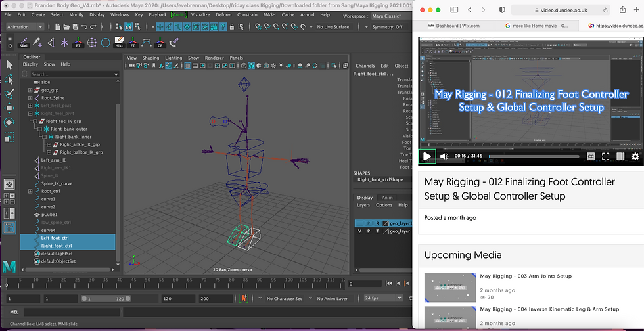Mute the video with the speaker icon
The image size is (644, 331).
pos(444,156)
